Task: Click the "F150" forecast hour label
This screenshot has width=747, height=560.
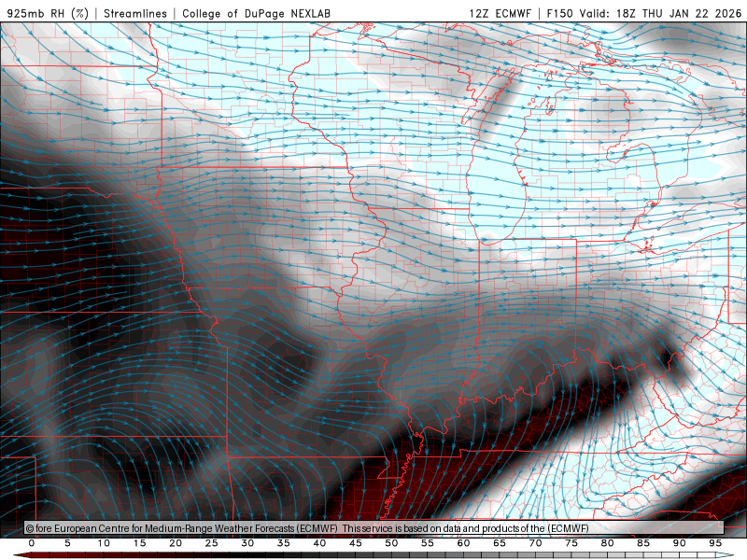Action: point(559,13)
